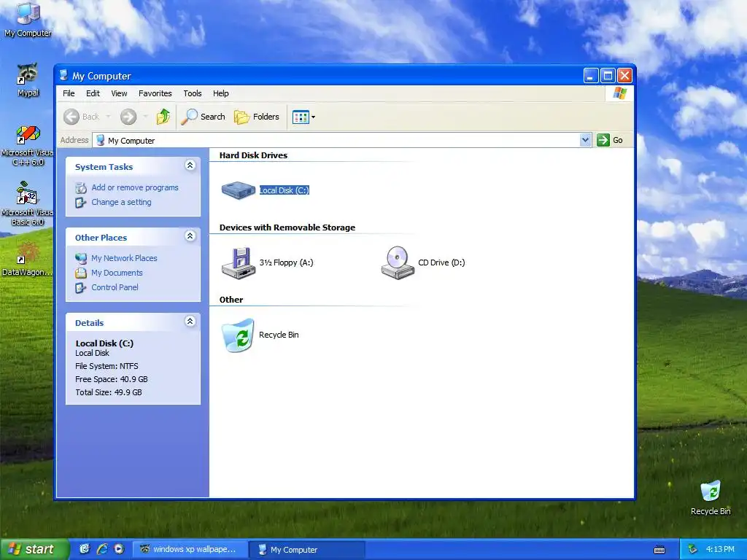Click the Windows flag logo in menu bar

coord(620,93)
